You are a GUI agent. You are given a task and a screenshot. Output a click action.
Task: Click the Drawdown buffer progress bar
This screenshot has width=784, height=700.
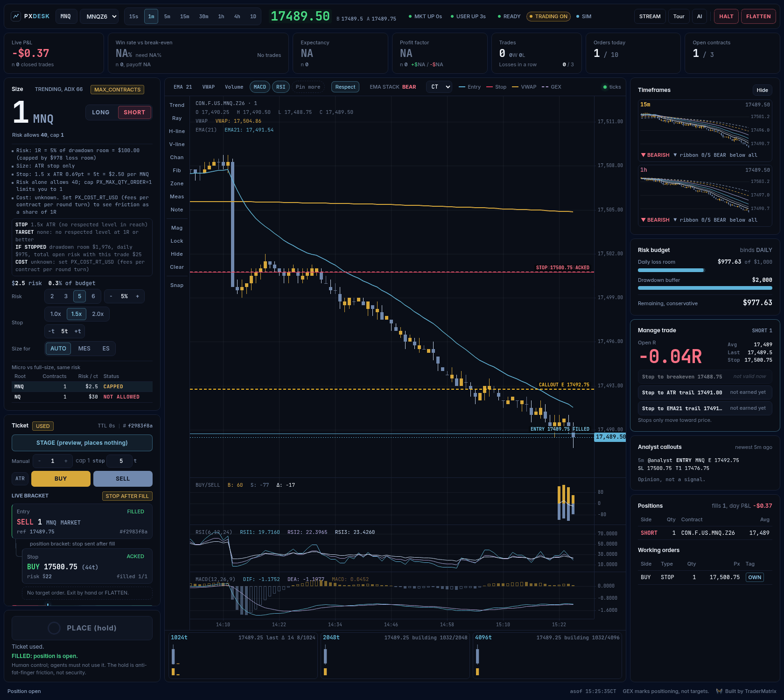point(705,288)
